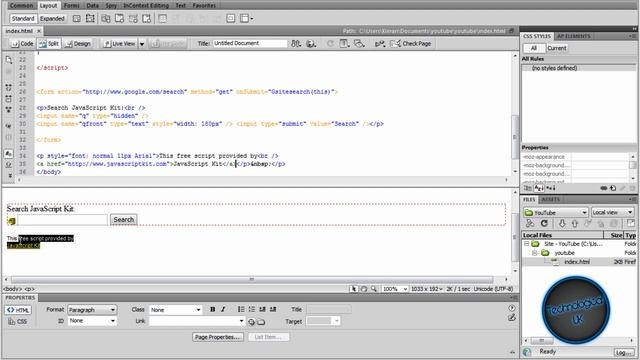Open the Class dropdown in Properties
The image size is (640, 360).
tap(176, 310)
